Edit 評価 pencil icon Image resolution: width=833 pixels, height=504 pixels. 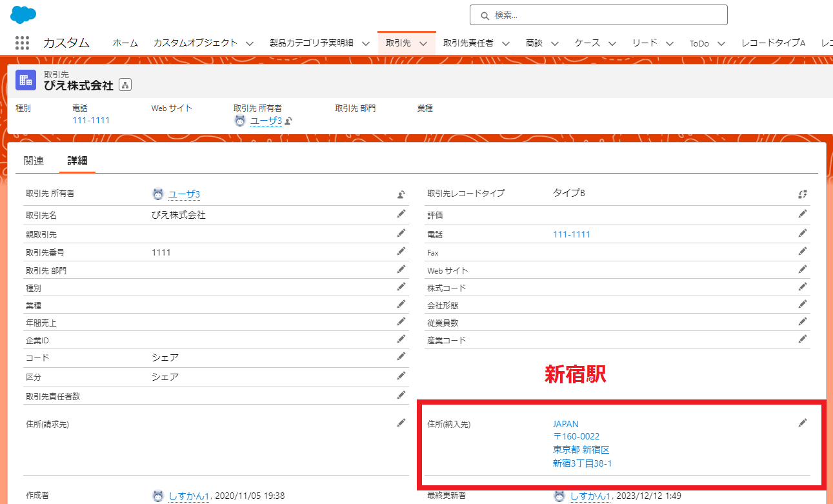[803, 214]
